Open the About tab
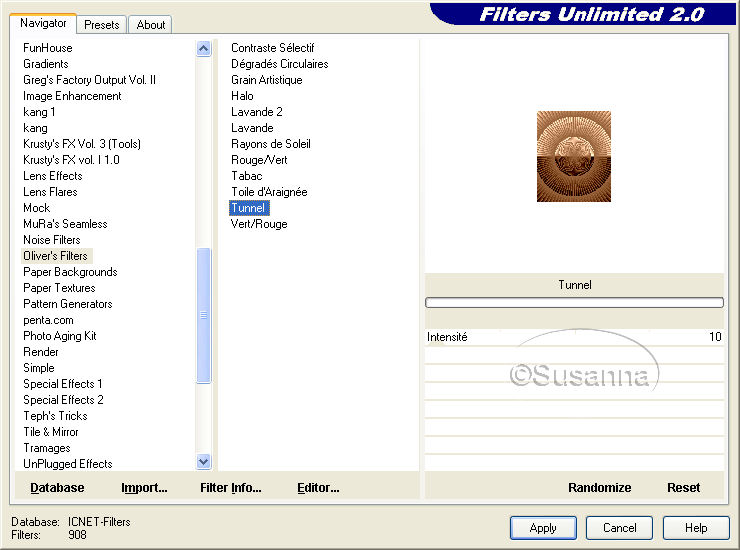The image size is (740, 550). point(151,25)
